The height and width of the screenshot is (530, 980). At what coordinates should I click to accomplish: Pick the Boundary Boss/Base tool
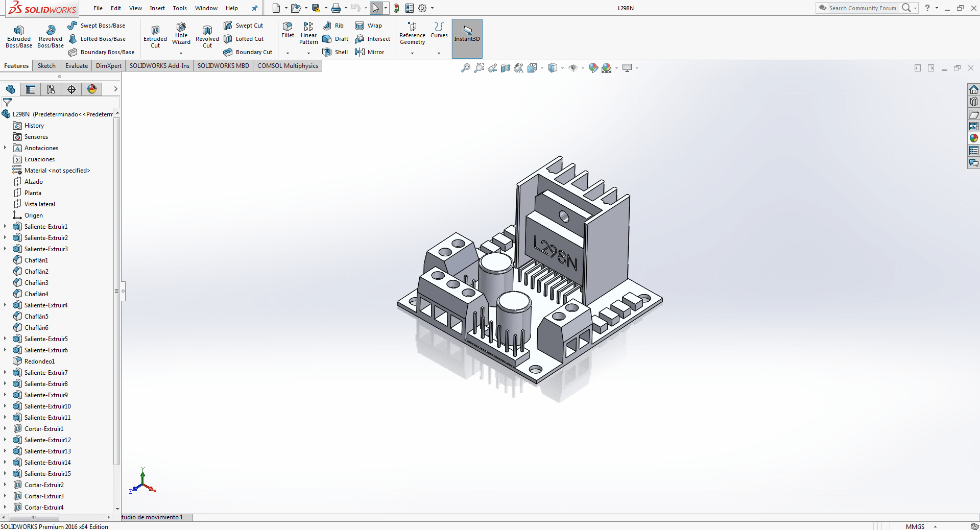(101, 52)
